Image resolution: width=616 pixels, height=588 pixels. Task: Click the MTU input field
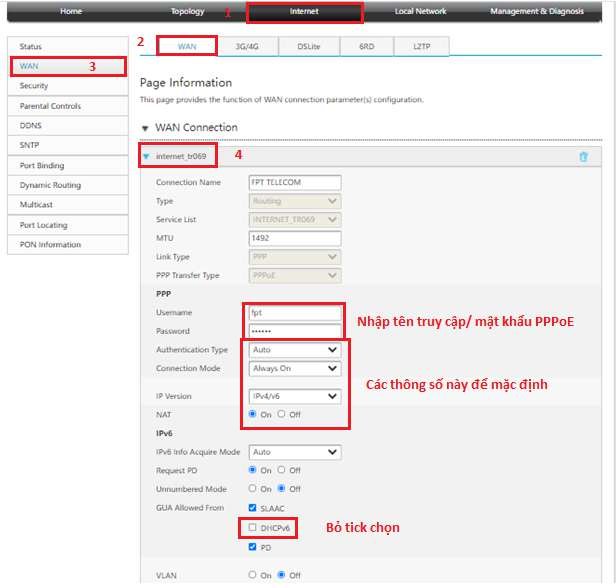[x=295, y=238]
